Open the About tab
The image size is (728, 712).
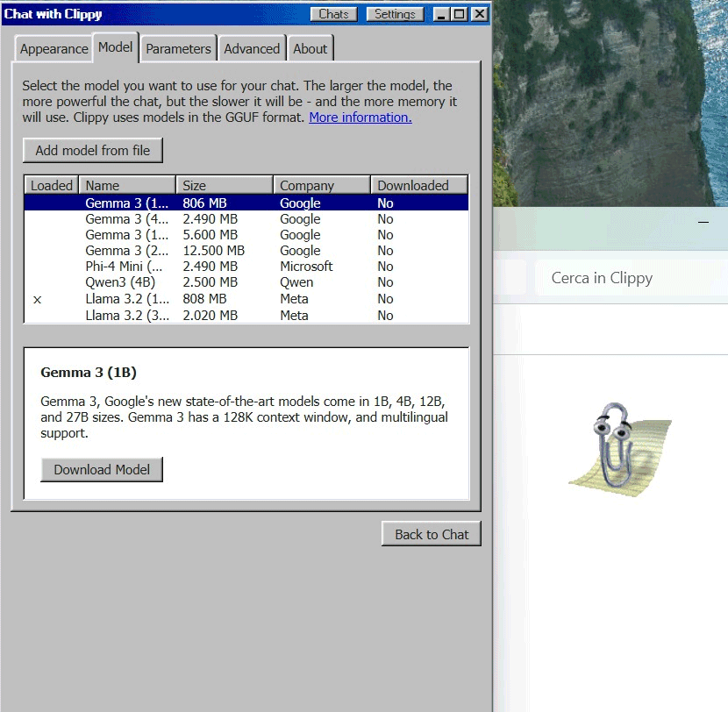(310, 49)
